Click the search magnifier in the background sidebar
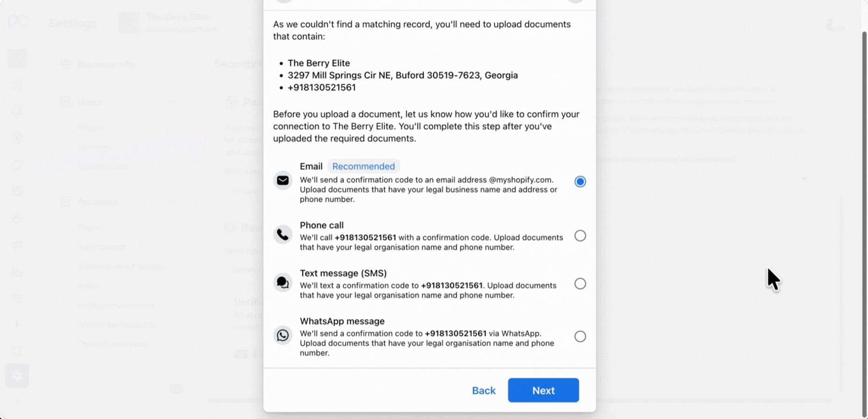This screenshot has height=419, width=868. coord(17,351)
